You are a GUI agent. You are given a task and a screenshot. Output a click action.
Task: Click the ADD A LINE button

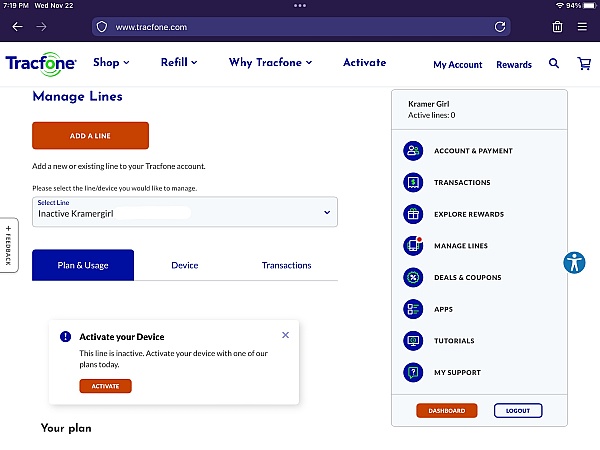tap(90, 135)
